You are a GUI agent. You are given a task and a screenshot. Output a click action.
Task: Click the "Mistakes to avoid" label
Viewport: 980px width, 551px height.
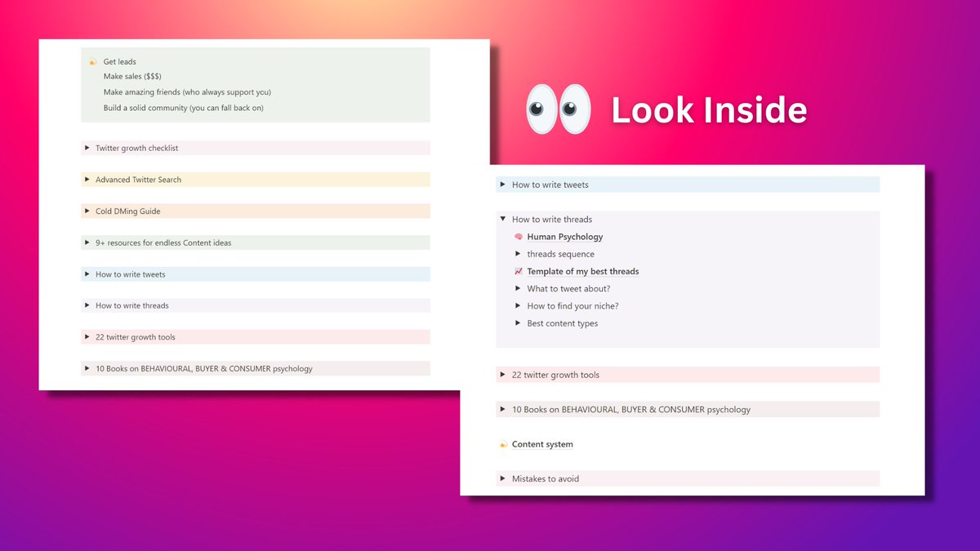[x=546, y=479]
